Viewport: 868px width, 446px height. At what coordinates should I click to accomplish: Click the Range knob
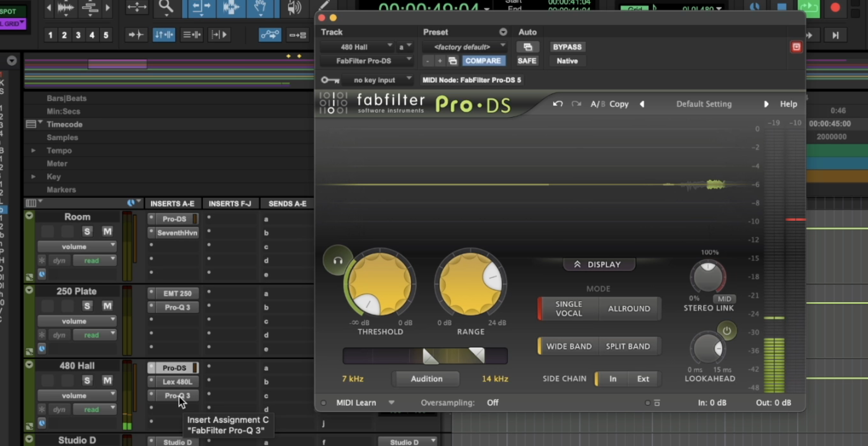point(470,284)
